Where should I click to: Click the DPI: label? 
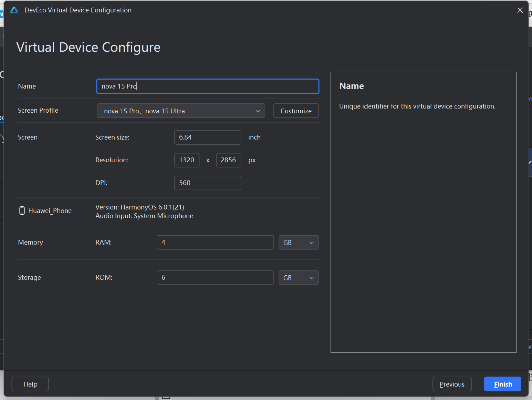pos(101,183)
